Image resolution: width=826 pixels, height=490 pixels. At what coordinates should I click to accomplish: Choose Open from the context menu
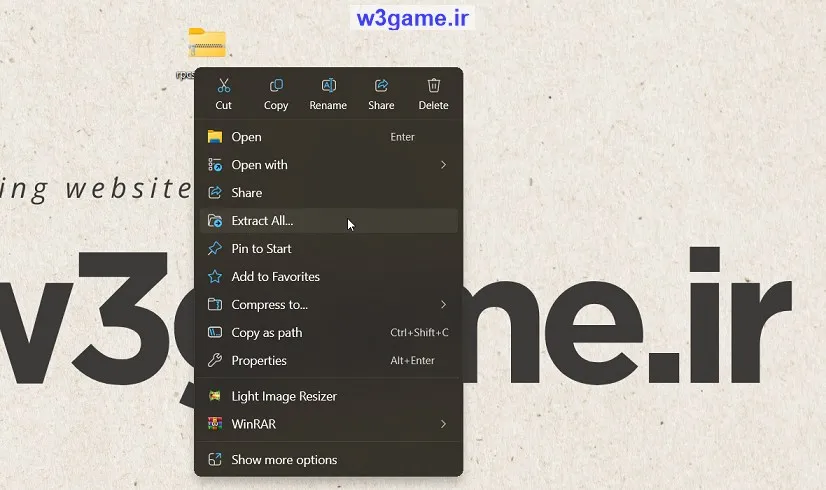[329, 137]
